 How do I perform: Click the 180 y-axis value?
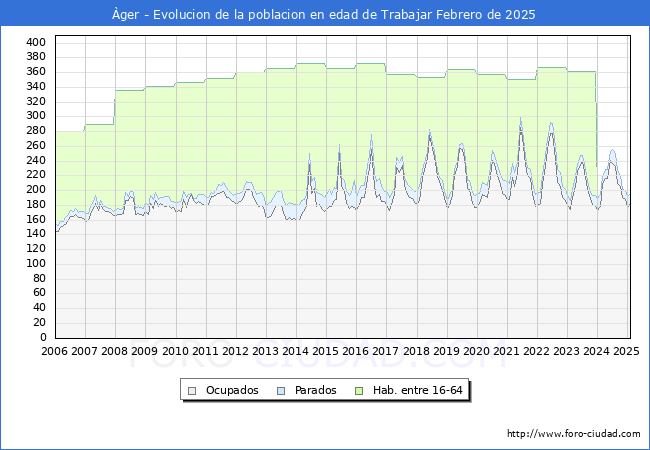tap(36, 204)
